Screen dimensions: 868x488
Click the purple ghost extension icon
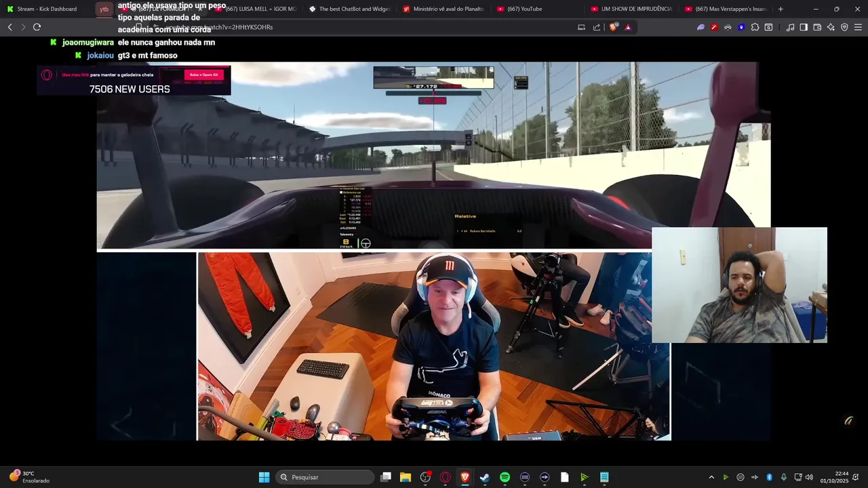(701, 27)
